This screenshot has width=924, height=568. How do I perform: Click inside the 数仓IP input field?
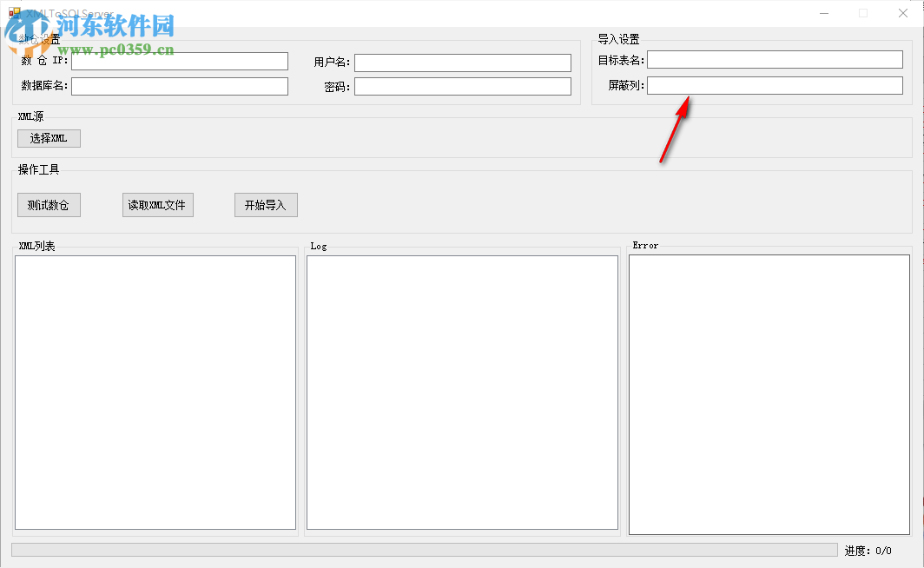tap(179, 61)
